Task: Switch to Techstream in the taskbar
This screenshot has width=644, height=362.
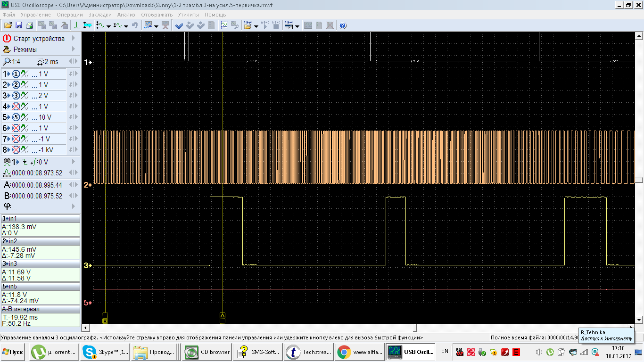Action: point(309,352)
